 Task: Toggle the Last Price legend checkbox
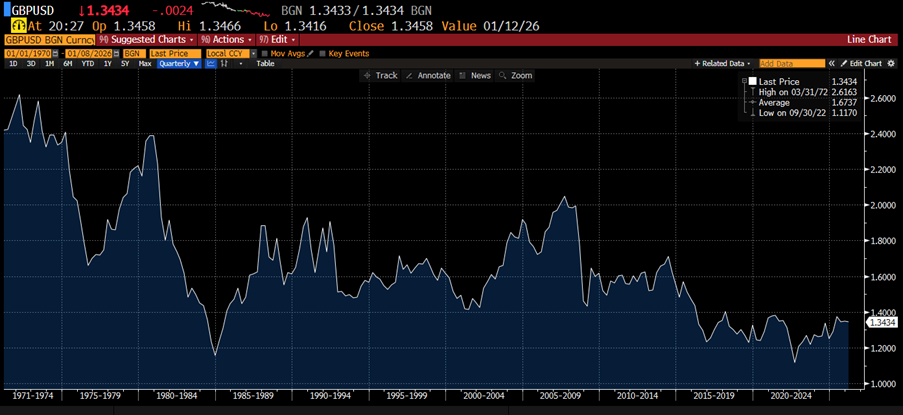coord(752,81)
